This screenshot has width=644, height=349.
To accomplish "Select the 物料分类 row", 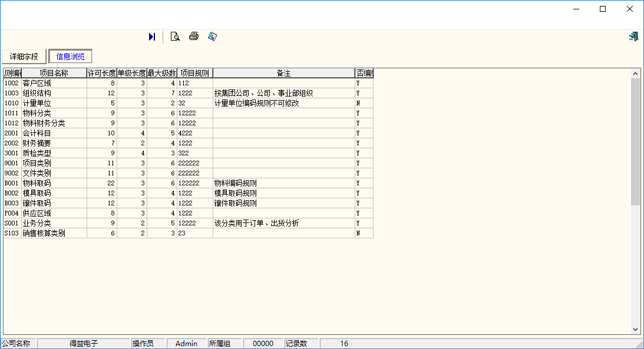I will (x=188, y=113).
